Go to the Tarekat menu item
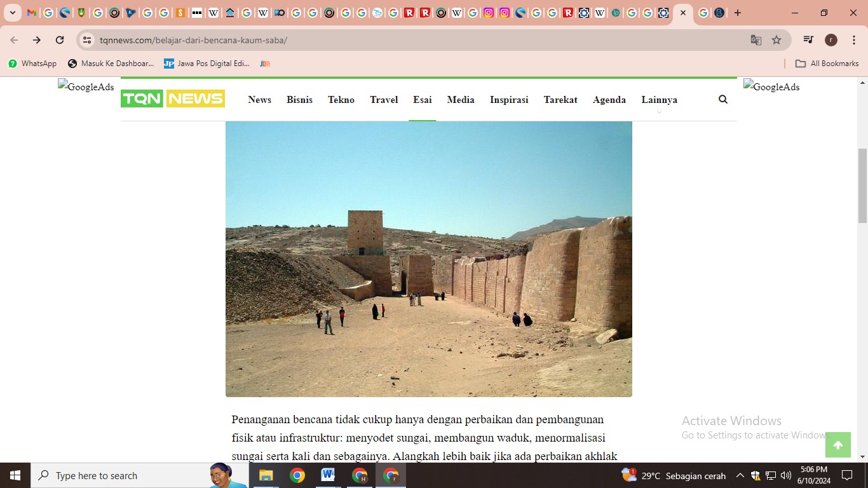The width and height of the screenshot is (868, 488). (560, 100)
